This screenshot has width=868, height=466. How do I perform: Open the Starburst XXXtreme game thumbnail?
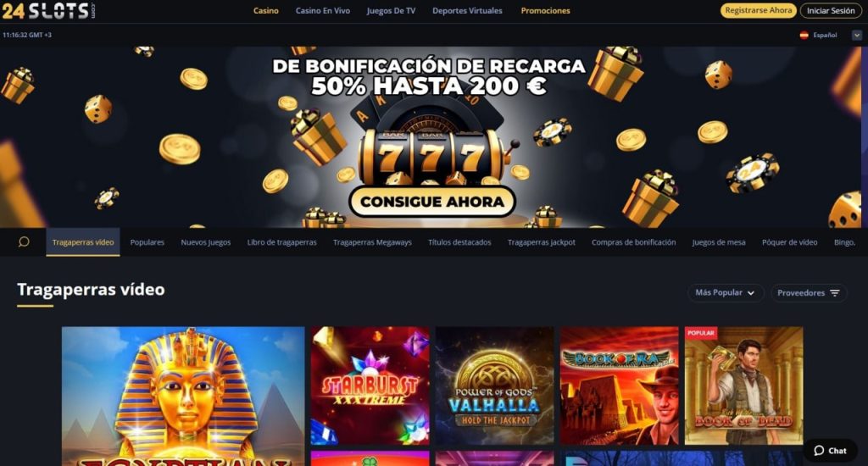pyautogui.click(x=370, y=386)
